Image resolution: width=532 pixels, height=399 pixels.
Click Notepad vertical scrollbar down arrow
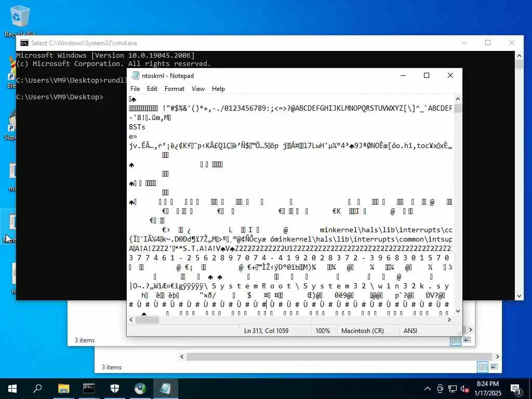click(x=458, y=311)
